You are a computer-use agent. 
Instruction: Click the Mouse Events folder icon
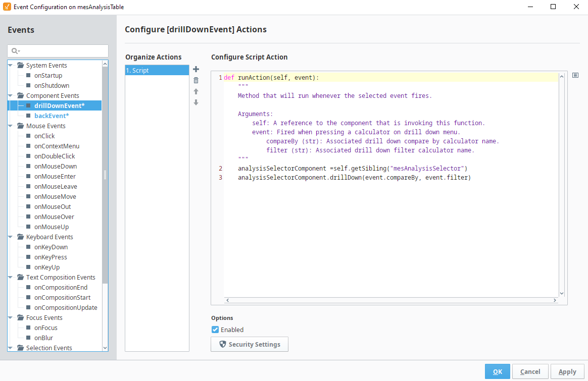click(x=20, y=126)
